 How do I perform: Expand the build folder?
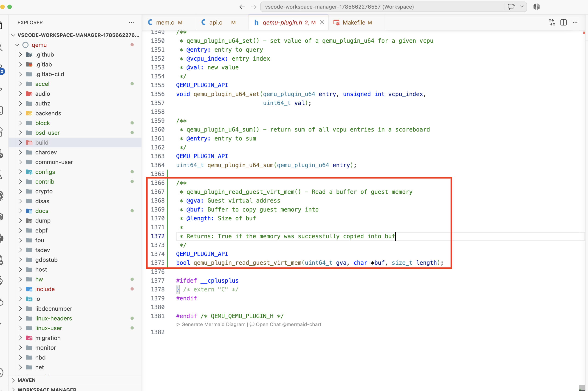(21, 142)
